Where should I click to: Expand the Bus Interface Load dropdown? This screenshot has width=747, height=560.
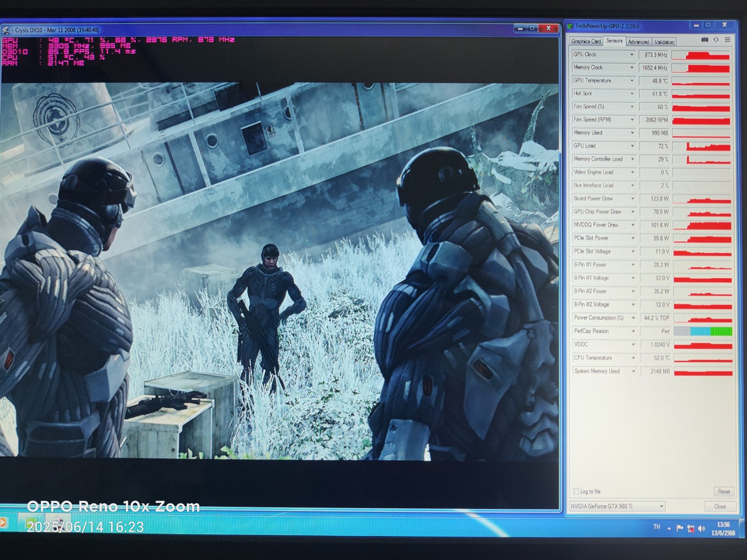pos(633,185)
